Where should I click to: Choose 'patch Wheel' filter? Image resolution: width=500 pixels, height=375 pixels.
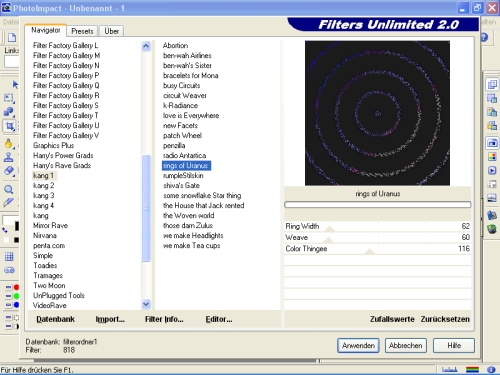coord(182,135)
